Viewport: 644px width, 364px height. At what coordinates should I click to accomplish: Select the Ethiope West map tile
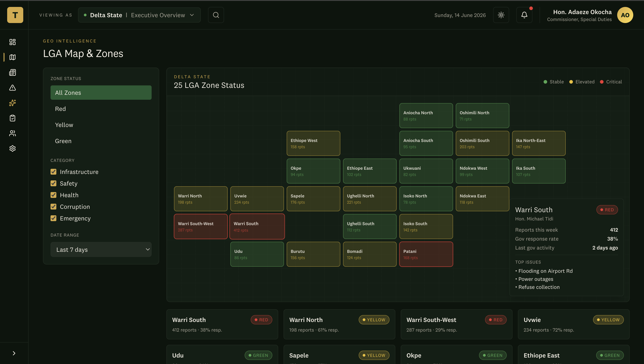(x=313, y=143)
